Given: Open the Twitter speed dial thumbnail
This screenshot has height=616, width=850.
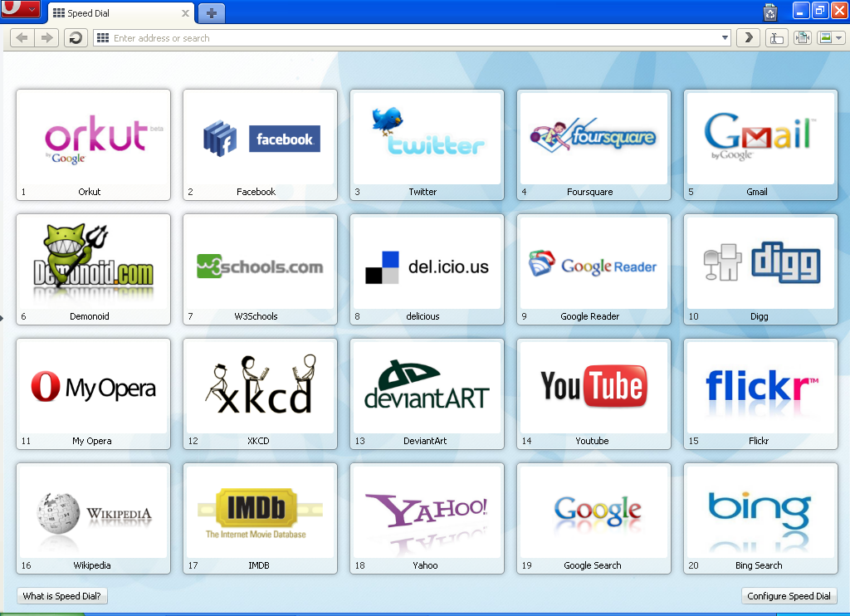Looking at the screenshot, I should tap(427, 144).
